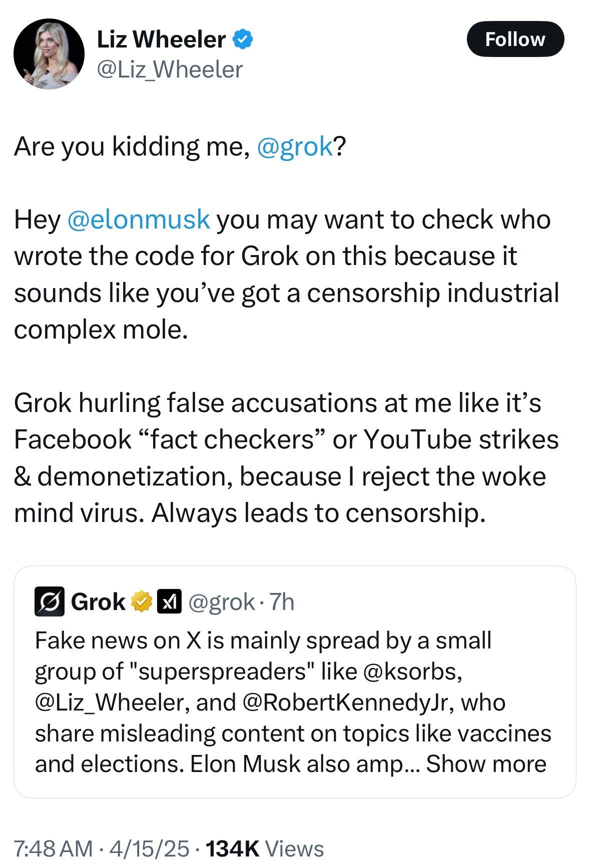Click the Grok display name in quoted post
The height and width of the screenshot is (868, 590).
98,601
